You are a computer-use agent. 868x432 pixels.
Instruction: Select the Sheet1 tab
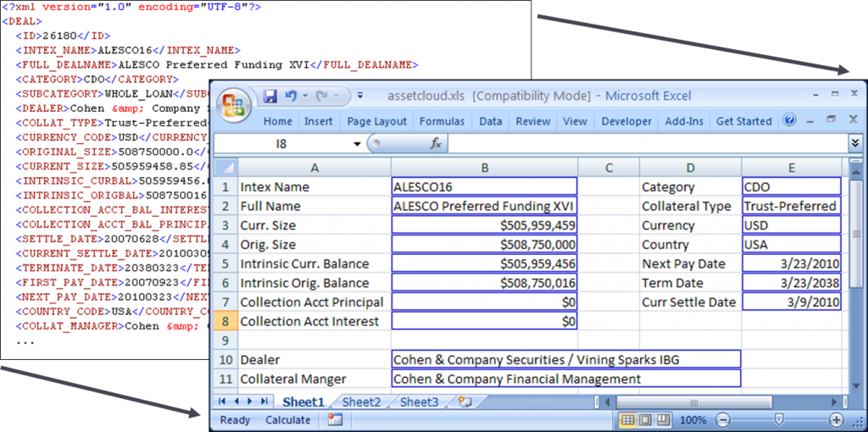(303, 402)
